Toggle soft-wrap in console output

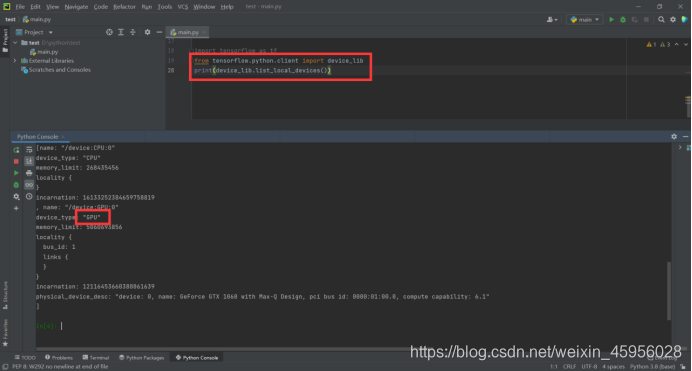[29, 150]
